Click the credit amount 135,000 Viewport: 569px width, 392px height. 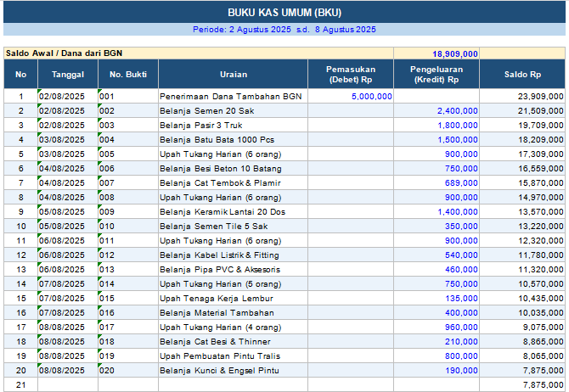pyautogui.click(x=437, y=298)
